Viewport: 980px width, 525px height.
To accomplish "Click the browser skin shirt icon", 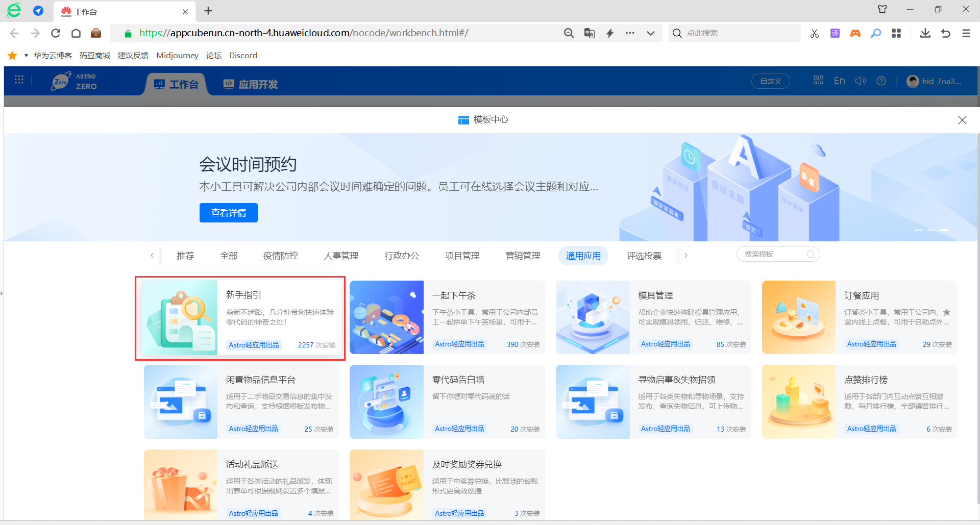I will click(x=882, y=9).
